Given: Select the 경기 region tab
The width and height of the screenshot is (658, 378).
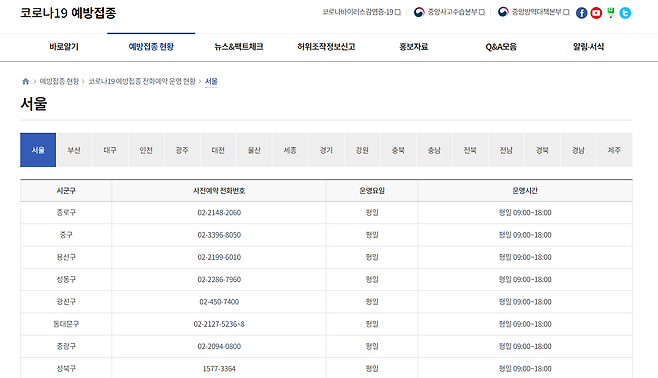Looking at the screenshot, I should (x=326, y=150).
